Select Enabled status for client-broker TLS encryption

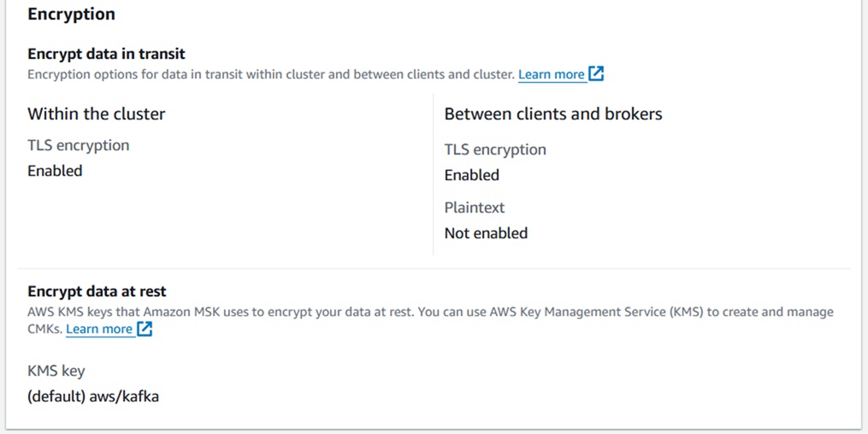click(471, 175)
